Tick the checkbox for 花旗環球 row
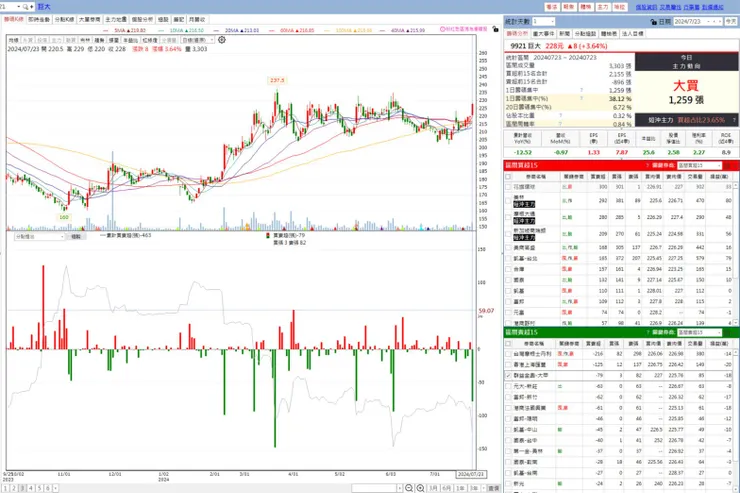 (508, 187)
